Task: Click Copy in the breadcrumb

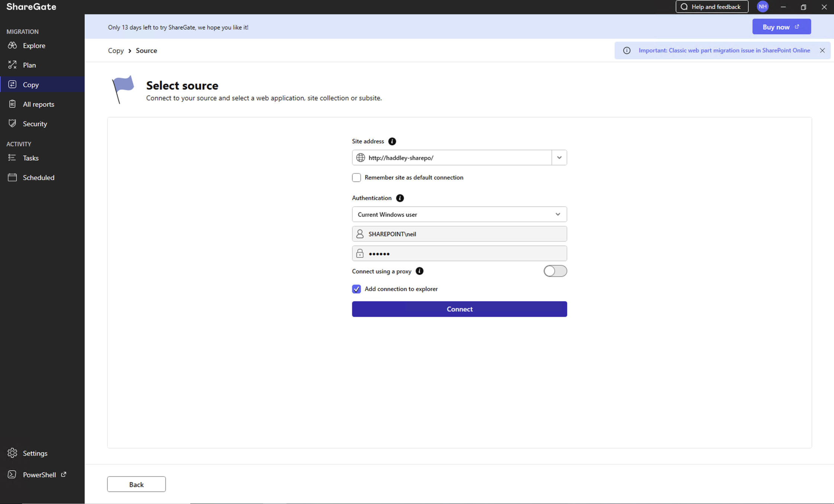Action: click(116, 51)
